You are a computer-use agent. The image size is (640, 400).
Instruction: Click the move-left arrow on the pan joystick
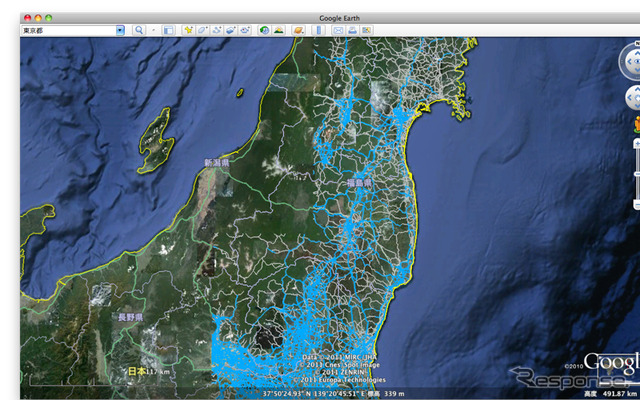coord(629,98)
